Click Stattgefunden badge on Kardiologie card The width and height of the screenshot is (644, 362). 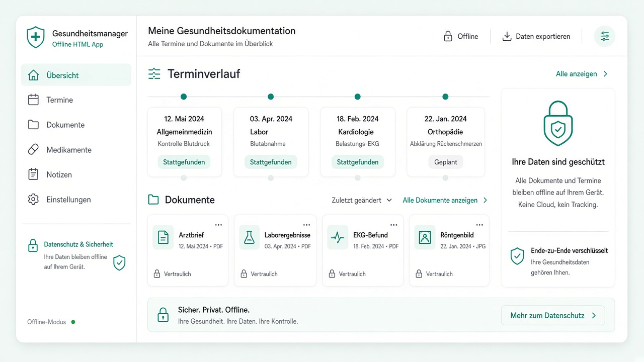pyautogui.click(x=358, y=162)
